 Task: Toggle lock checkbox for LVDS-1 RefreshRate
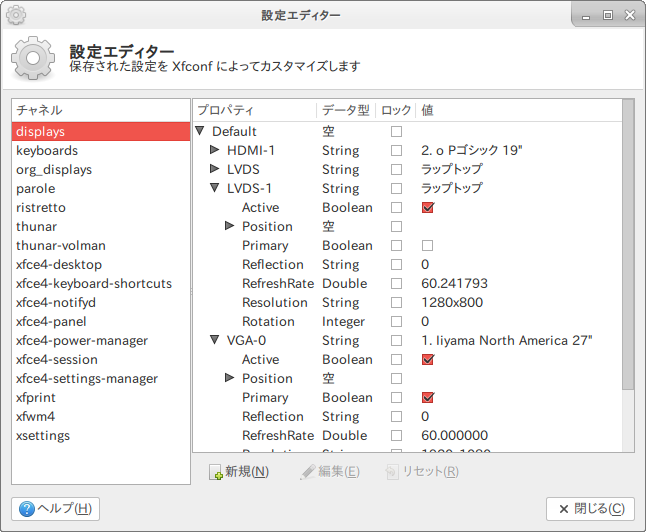[x=396, y=284]
